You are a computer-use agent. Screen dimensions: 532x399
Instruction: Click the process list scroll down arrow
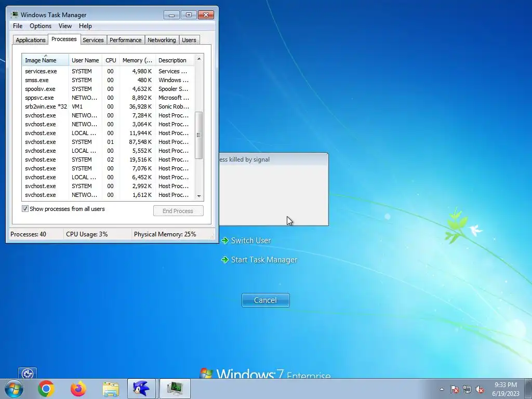click(x=199, y=196)
